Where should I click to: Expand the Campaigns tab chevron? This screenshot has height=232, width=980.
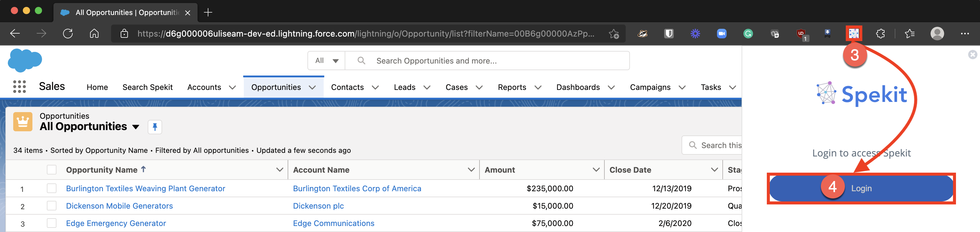coord(682,87)
